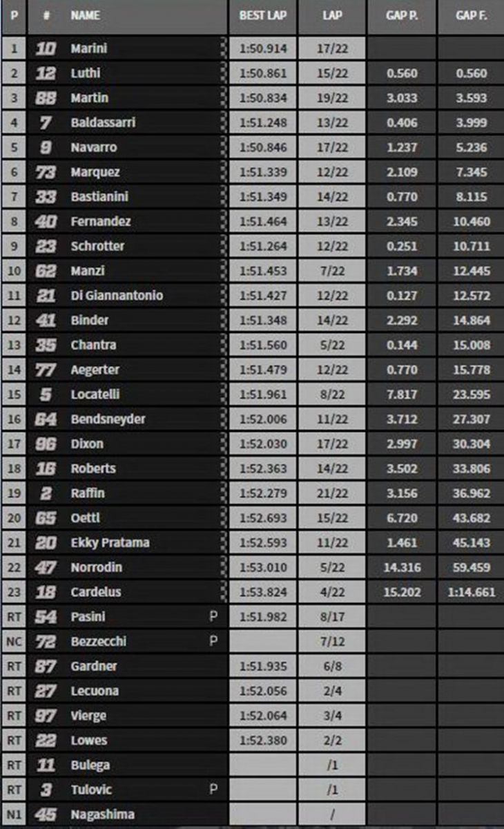Click the RT status cell for Gardner
The height and width of the screenshot is (829, 504).
pyautogui.click(x=13, y=666)
